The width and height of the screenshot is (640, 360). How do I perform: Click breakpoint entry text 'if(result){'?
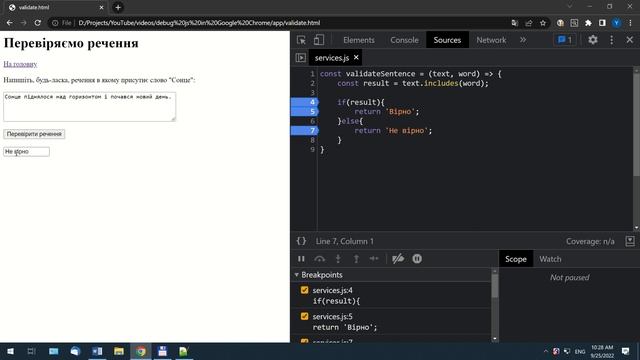click(336, 301)
